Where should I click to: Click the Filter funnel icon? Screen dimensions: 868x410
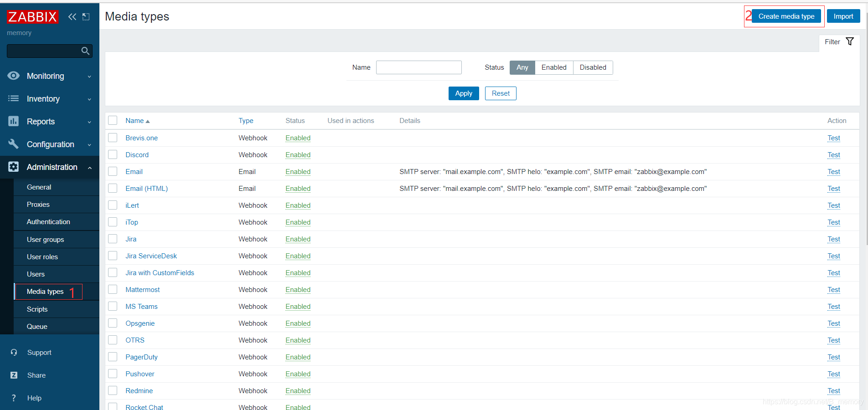click(850, 41)
